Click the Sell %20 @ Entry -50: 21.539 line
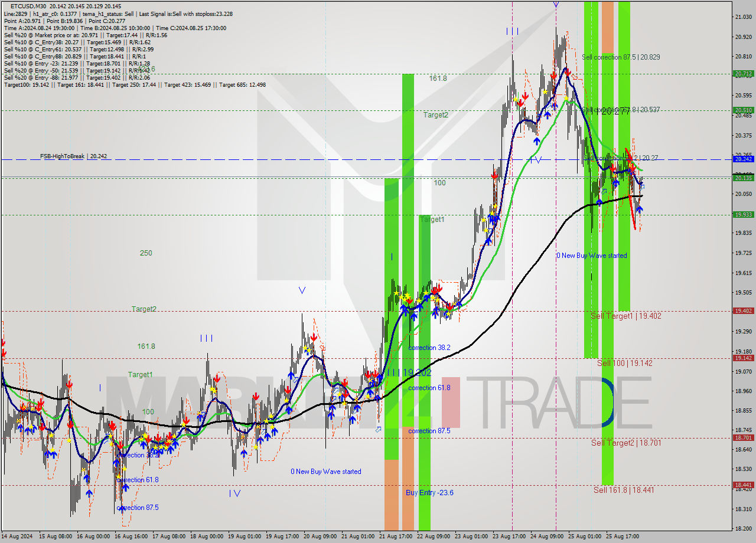Screen dimensions: 756x543 coord(77,70)
